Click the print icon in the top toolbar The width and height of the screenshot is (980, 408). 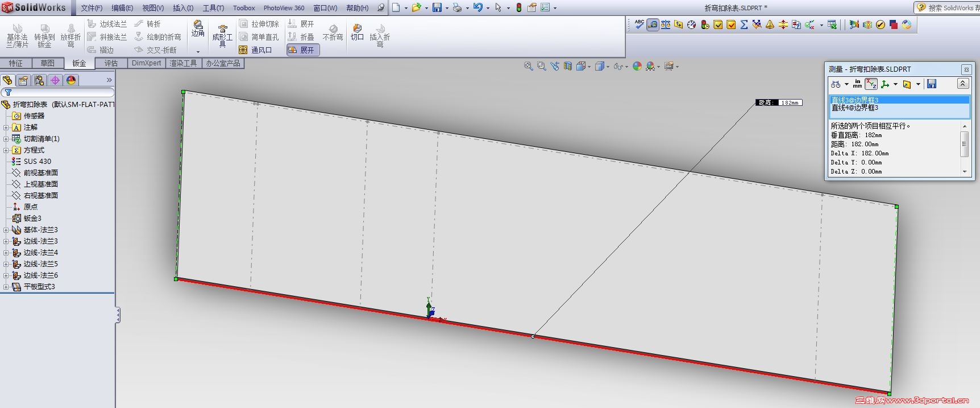pyautogui.click(x=457, y=7)
